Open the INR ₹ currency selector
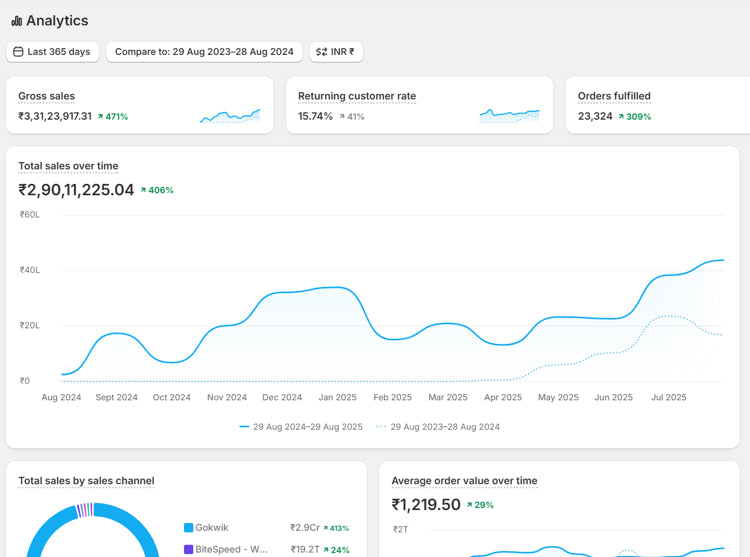The height and width of the screenshot is (557, 750). [336, 52]
